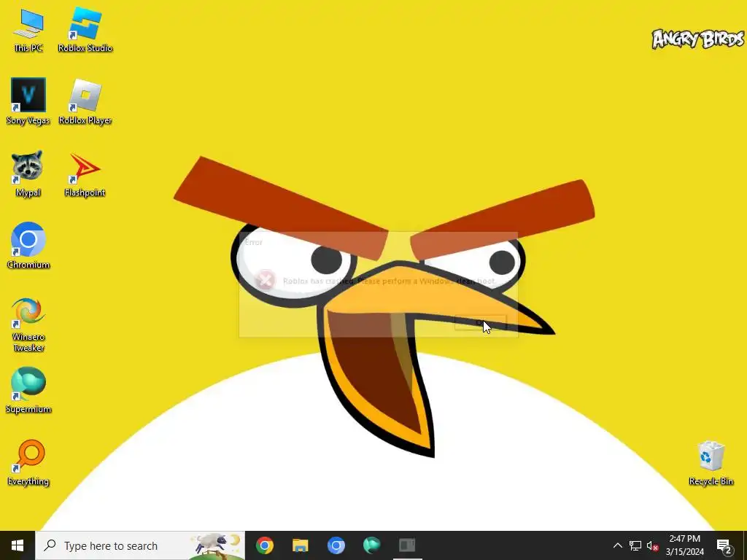Viewport: 747px width, 560px height.
Task: Open the Action Center notifications icon
Action: [724, 545]
